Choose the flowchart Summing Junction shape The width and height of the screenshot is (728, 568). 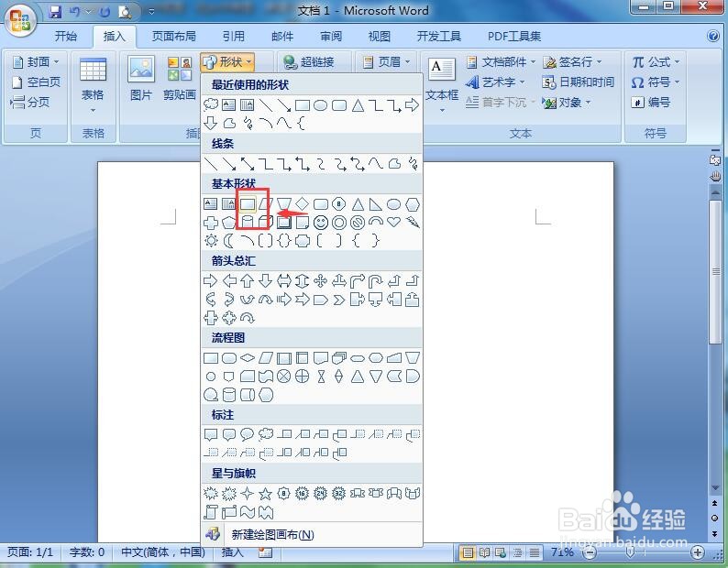pyautogui.click(x=283, y=377)
